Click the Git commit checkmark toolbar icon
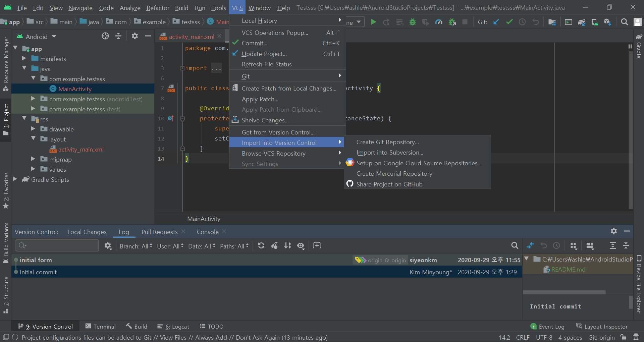This screenshot has width=644, height=342. pyautogui.click(x=509, y=22)
